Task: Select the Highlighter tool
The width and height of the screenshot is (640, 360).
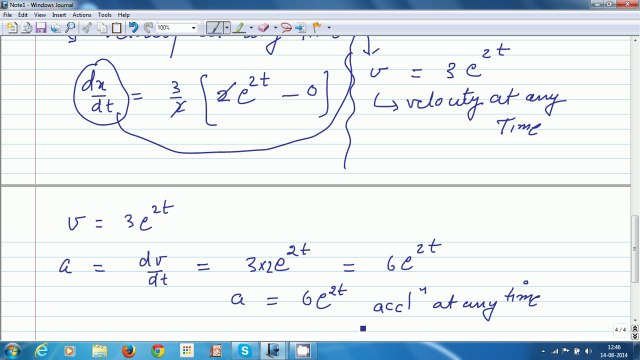Action: 240,28
